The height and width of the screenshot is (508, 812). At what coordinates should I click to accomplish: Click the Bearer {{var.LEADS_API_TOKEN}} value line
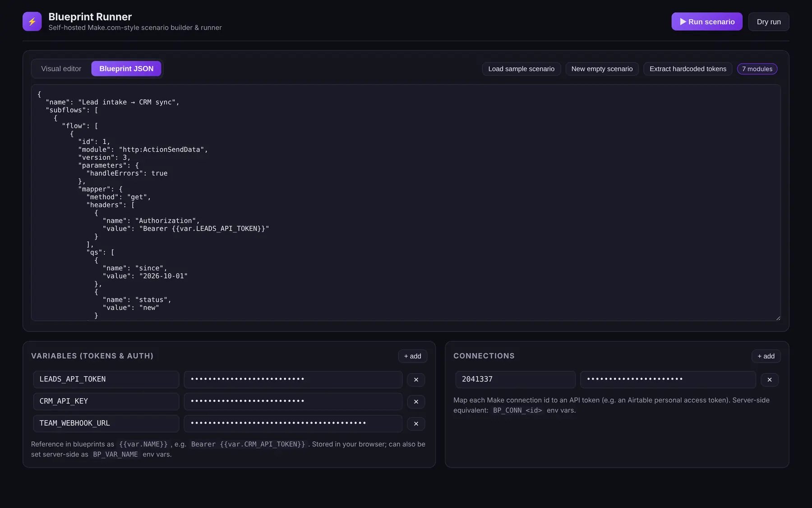[185, 228]
